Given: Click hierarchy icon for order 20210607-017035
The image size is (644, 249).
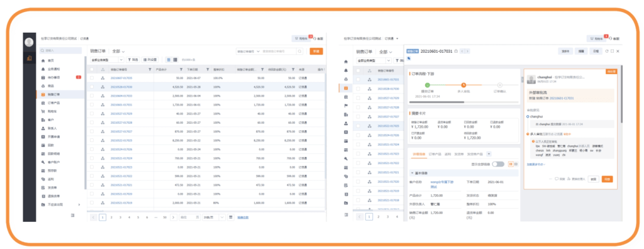Looking at the screenshot, I should 103,78.
